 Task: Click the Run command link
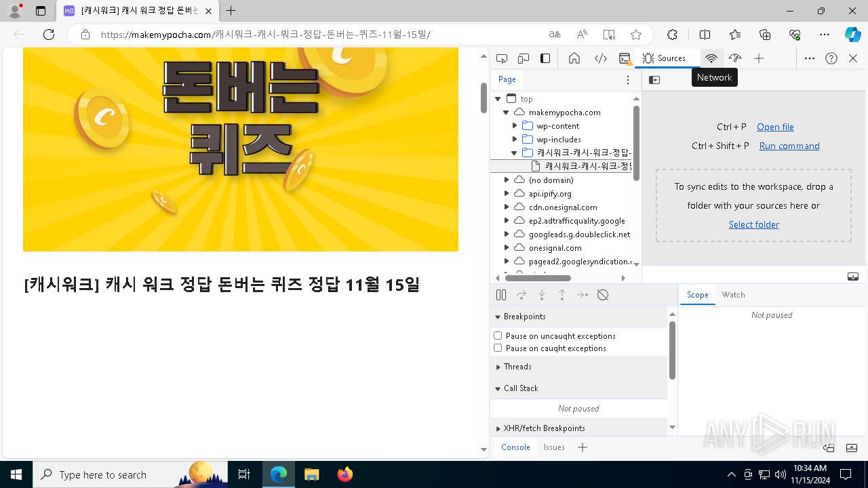click(x=789, y=146)
